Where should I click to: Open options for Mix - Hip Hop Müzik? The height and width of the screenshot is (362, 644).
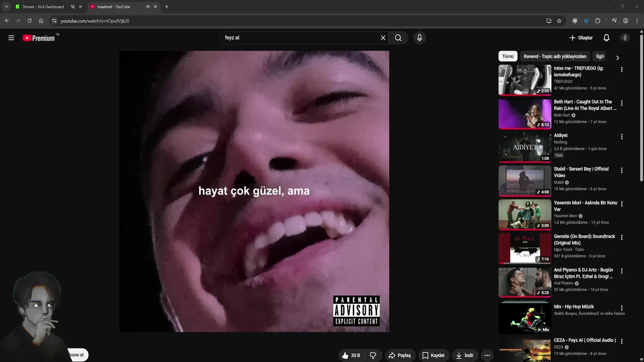tap(621, 308)
